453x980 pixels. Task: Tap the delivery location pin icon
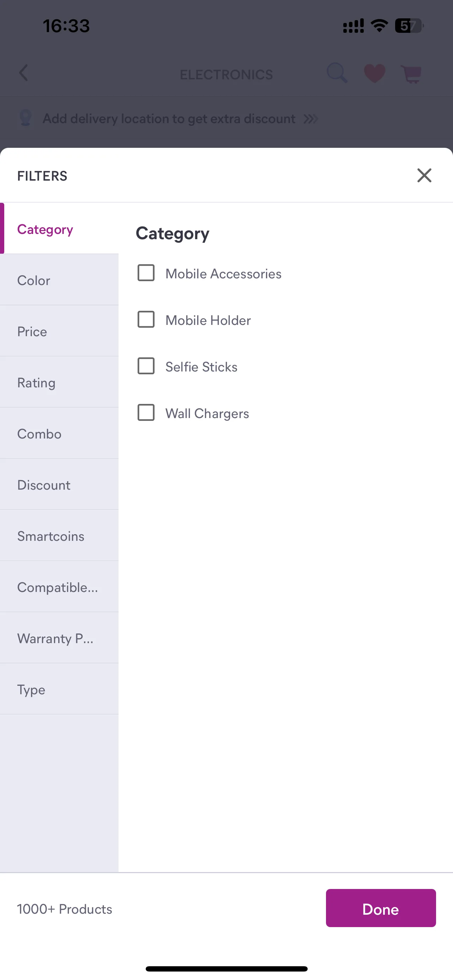25,118
